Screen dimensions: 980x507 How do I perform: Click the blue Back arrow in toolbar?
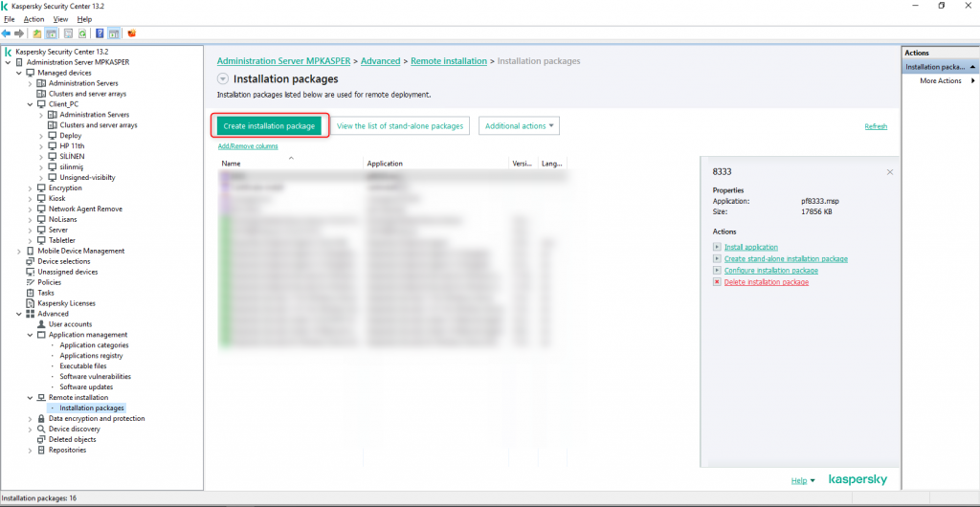tap(7, 33)
